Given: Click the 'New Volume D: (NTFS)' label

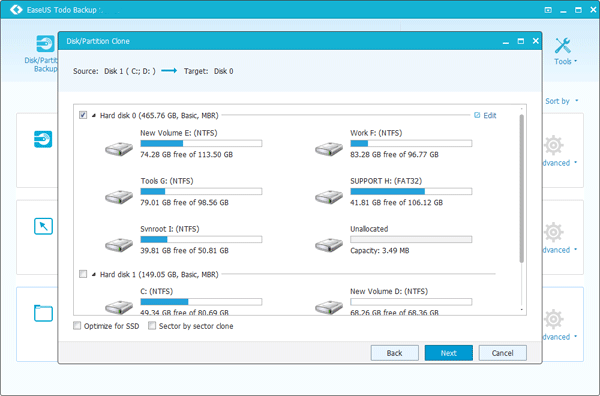Looking at the screenshot, I should pos(389,292).
